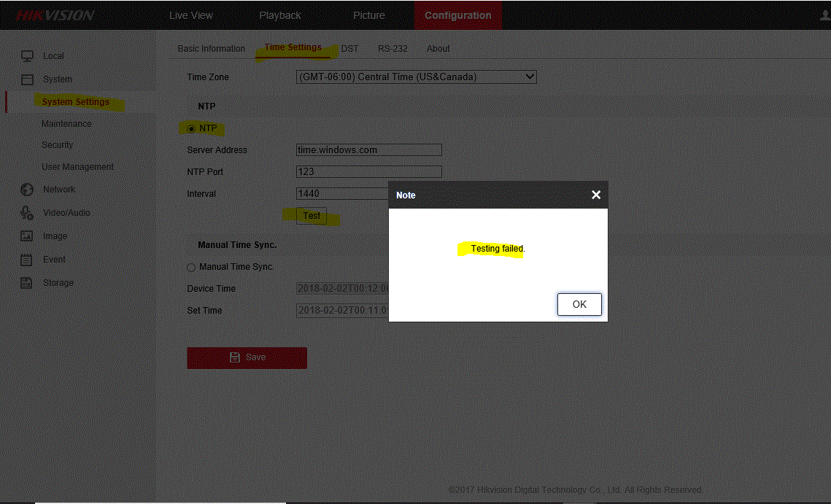Image resolution: width=831 pixels, height=504 pixels.
Task: Click the Local monitor icon in sidebar
Action: click(27, 56)
